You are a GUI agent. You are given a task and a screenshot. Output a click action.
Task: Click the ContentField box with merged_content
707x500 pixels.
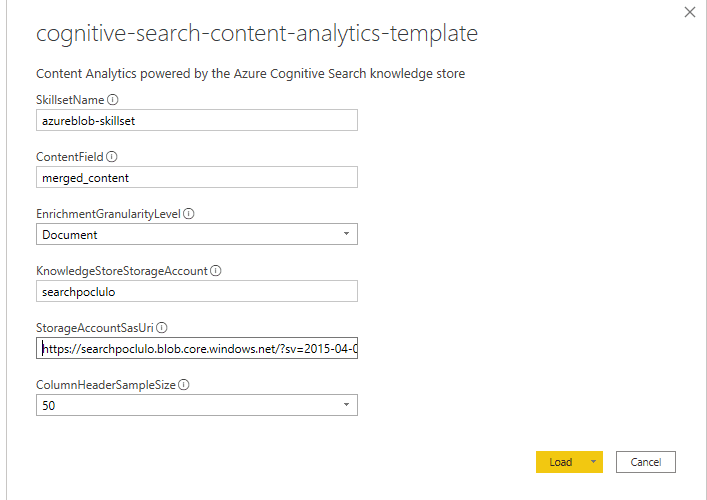click(x=197, y=177)
